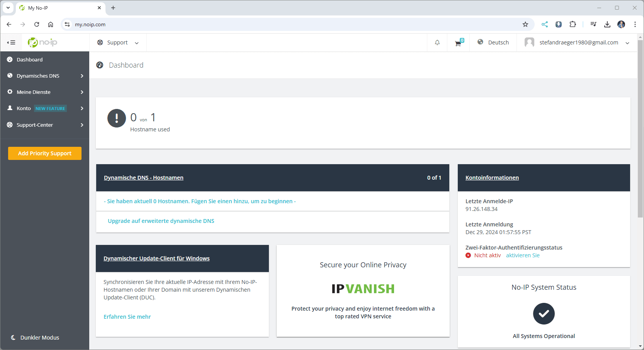Click the 'aktivieren Sie' two-factor link
This screenshot has height=350, width=644.
point(522,255)
